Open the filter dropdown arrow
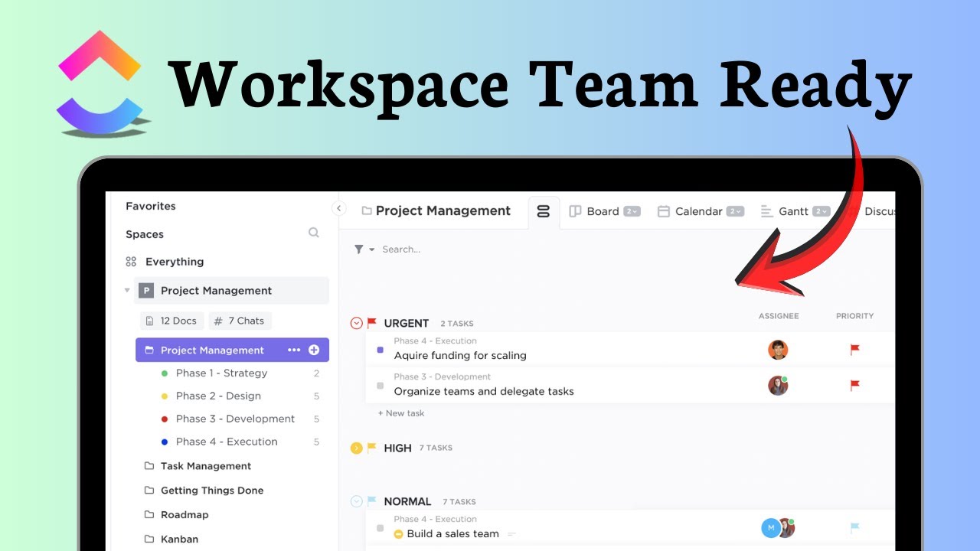This screenshot has height=551, width=980. (x=372, y=249)
